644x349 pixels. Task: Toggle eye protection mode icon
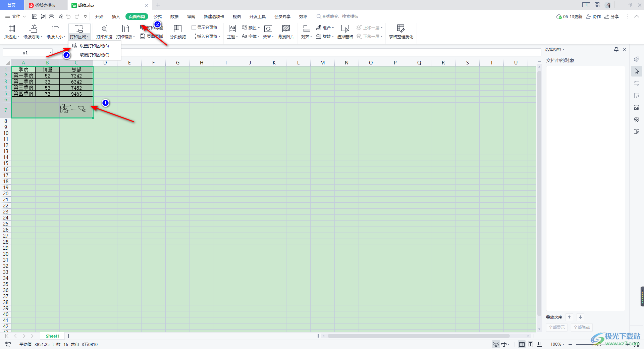pyautogui.click(x=496, y=344)
